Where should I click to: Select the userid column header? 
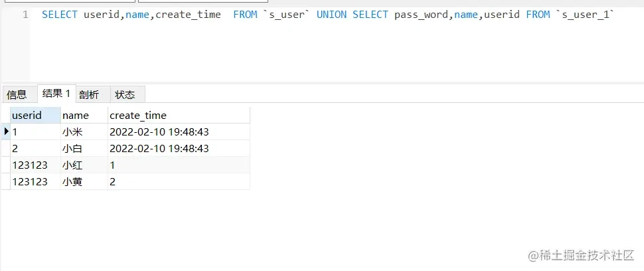35,115
